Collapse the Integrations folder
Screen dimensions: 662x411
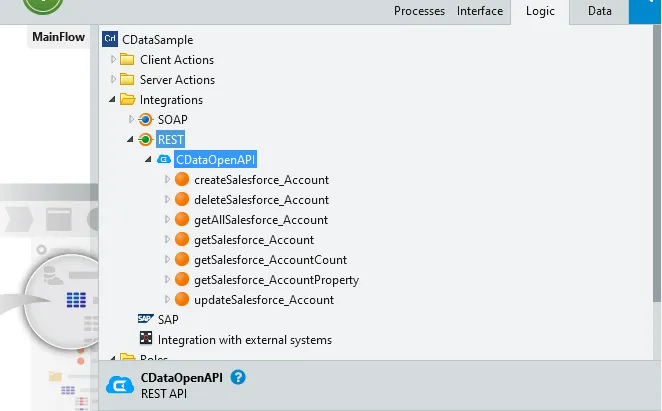coord(114,99)
